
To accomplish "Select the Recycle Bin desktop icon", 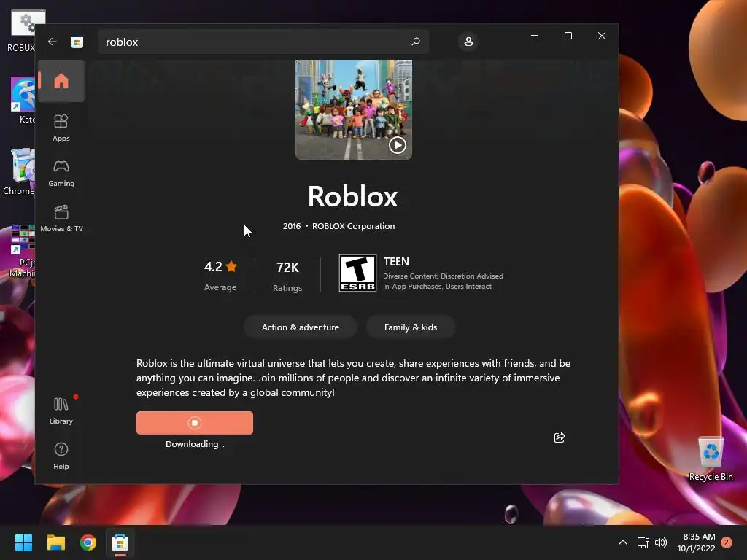I will click(711, 458).
